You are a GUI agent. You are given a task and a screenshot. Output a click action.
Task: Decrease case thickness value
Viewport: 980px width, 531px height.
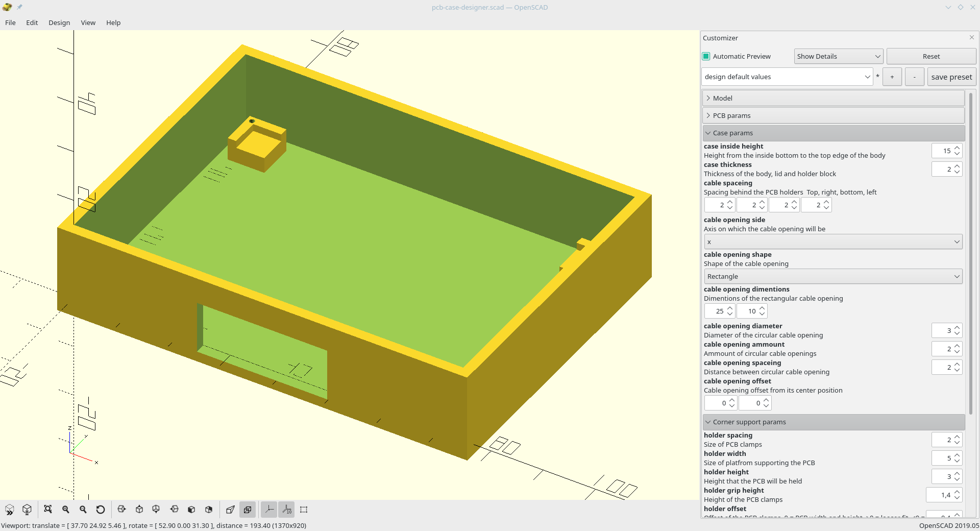957,172
